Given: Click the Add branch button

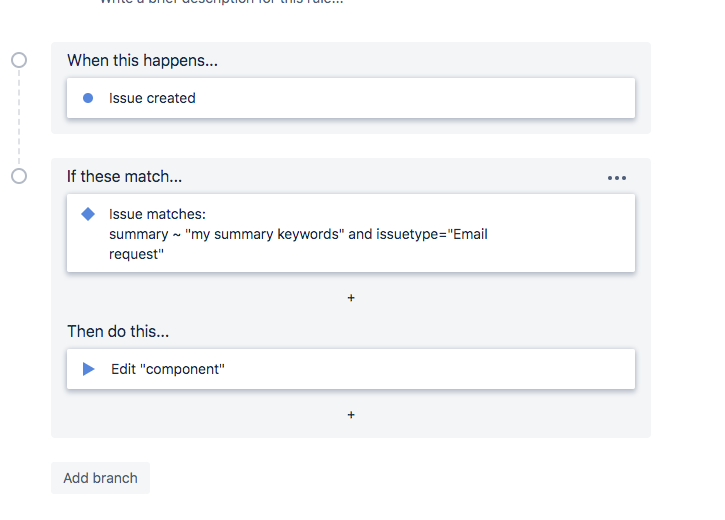Looking at the screenshot, I should [x=100, y=478].
